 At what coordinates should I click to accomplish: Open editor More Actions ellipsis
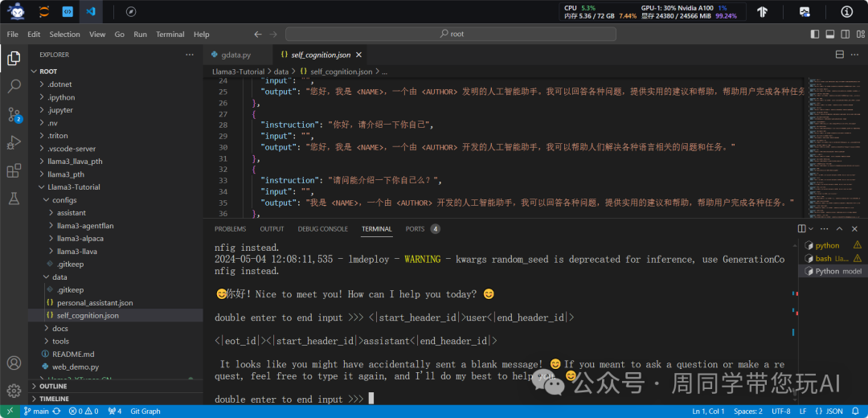854,54
